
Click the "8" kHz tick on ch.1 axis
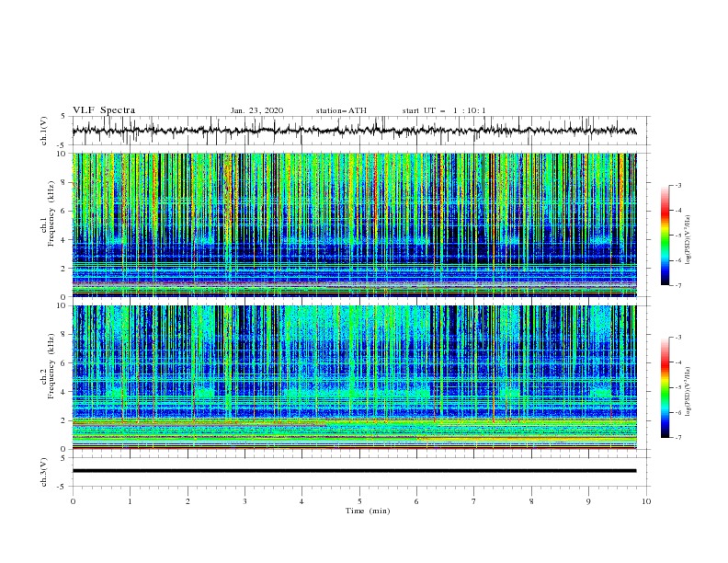click(65, 182)
